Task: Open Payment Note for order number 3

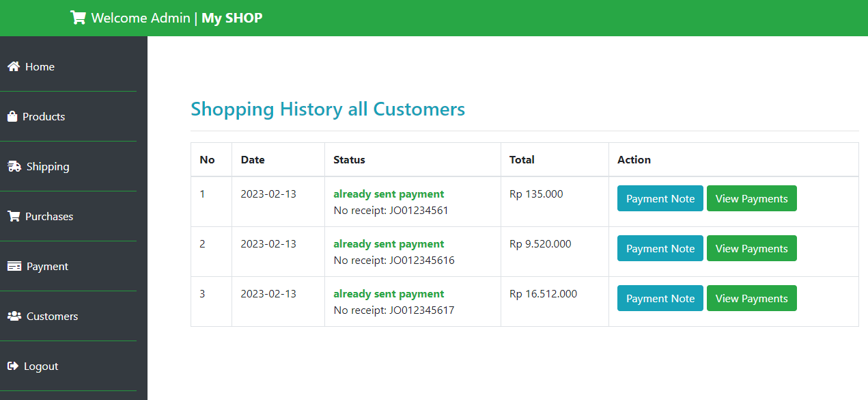Action: [660, 298]
